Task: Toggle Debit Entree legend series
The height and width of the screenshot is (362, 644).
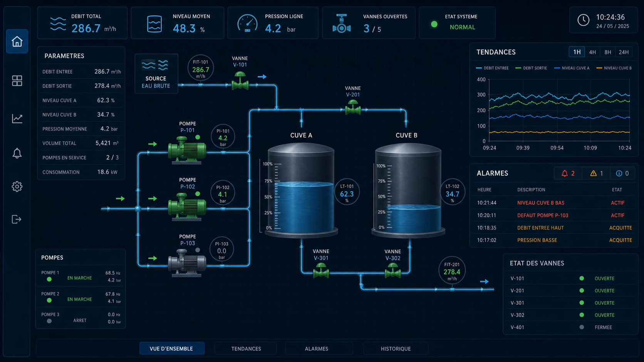Action: coord(492,68)
